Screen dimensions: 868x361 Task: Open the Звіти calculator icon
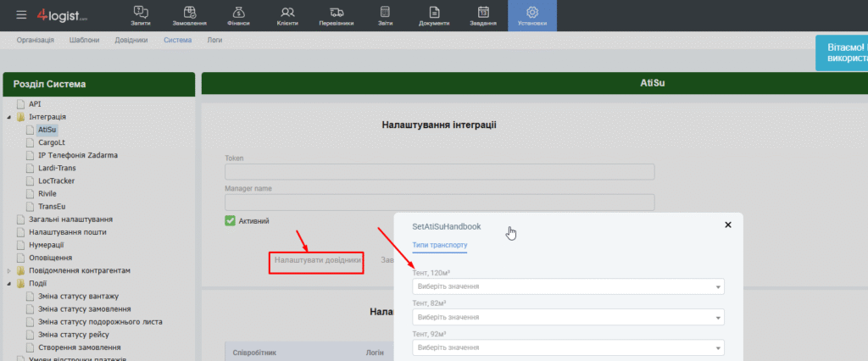(385, 15)
